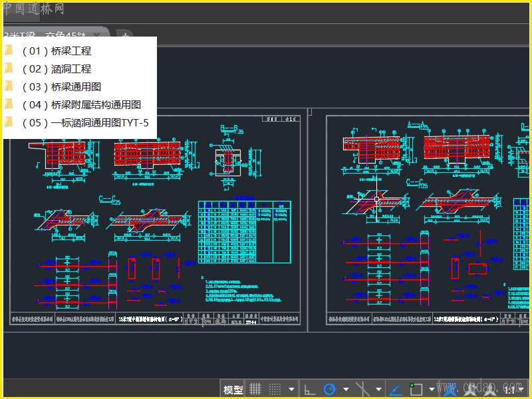
Task: Click the polar tracking icon
Action: pos(329,390)
